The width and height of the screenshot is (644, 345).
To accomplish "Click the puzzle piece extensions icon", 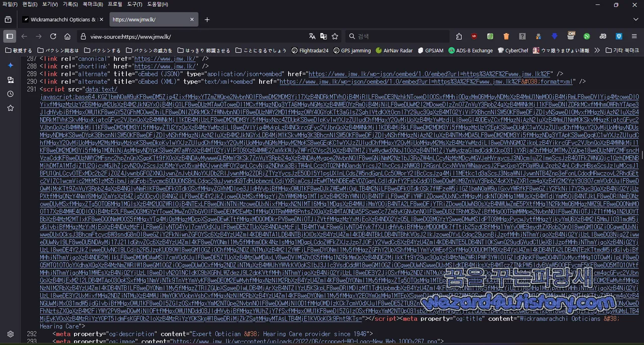I will pyautogui.click(x=459, y=36).
